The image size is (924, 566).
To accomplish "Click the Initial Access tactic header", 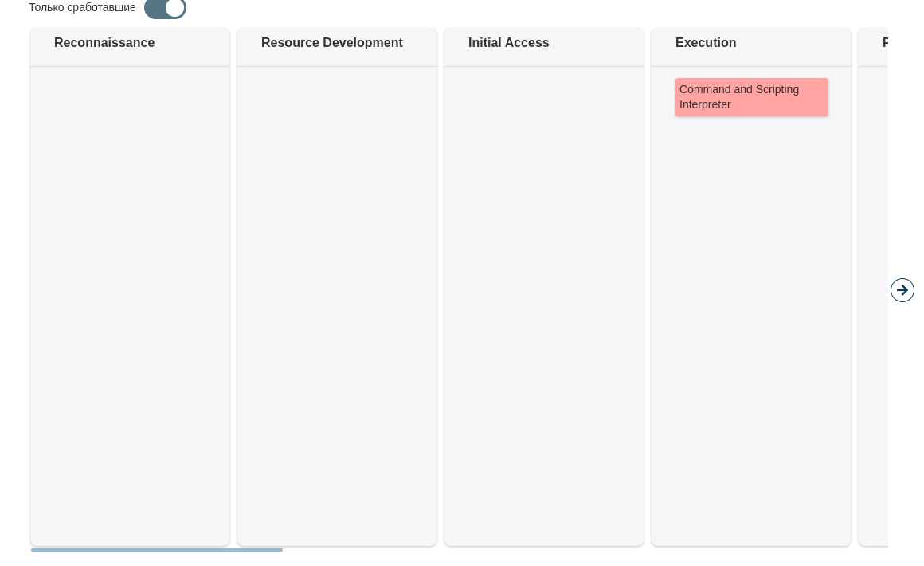I will (x=508, y=43).
